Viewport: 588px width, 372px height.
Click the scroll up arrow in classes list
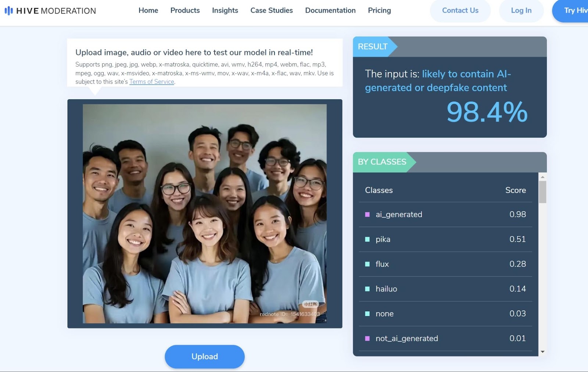(x=542, y=177)
